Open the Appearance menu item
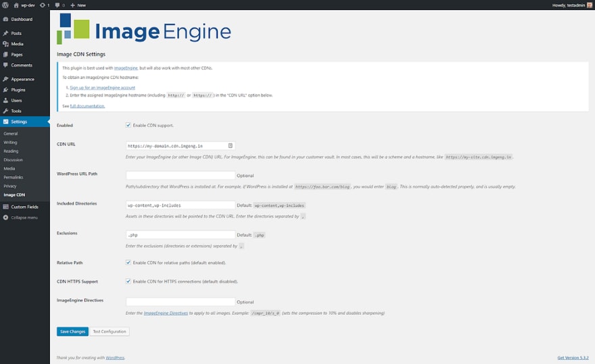Screen dimensions: 595x364 (24, 79)
